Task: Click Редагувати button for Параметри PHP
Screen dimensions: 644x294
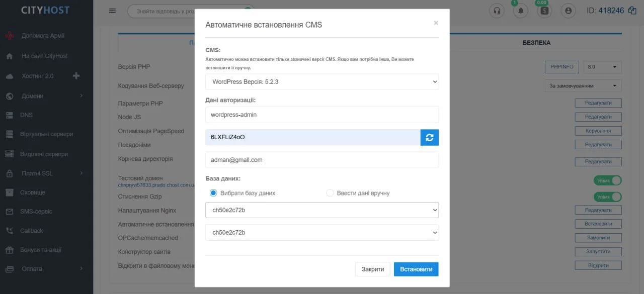Action: (x=598, y=103)
